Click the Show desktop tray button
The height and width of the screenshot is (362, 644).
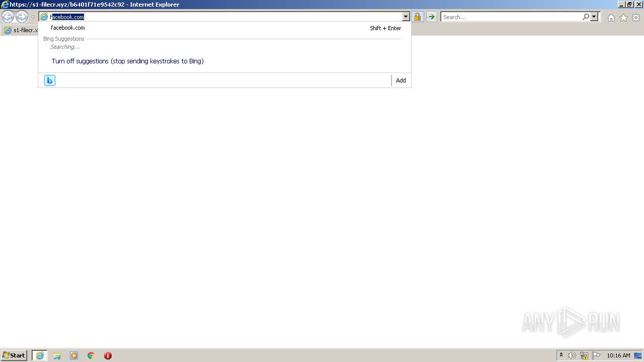[638, 355]
